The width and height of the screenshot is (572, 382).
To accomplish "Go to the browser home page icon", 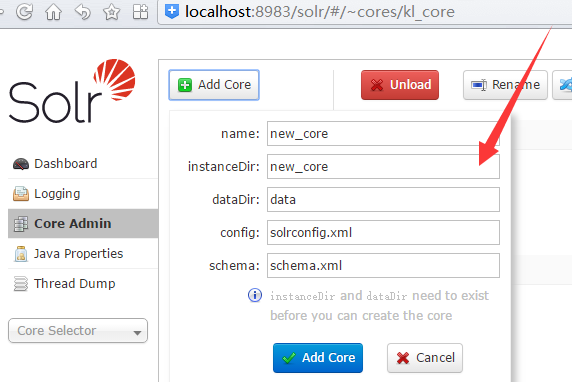I will click(53, 12).
